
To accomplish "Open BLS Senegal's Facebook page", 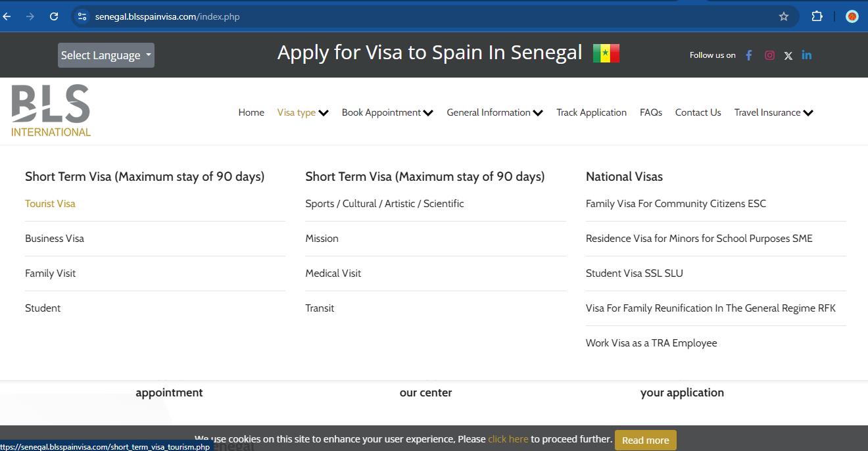I will pos(748,55).
